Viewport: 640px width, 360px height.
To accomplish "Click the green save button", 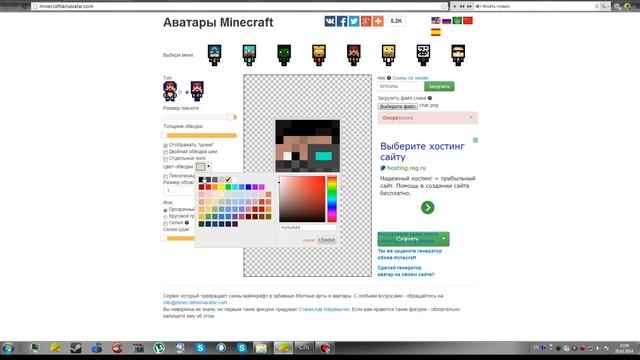I will point(408,239).
